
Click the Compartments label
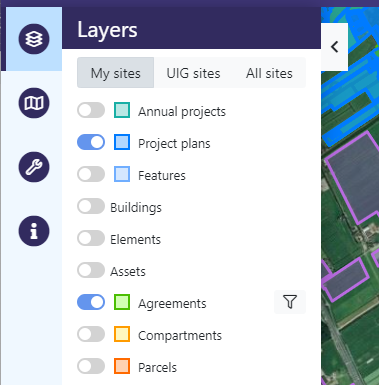click(x=180, y=336)
